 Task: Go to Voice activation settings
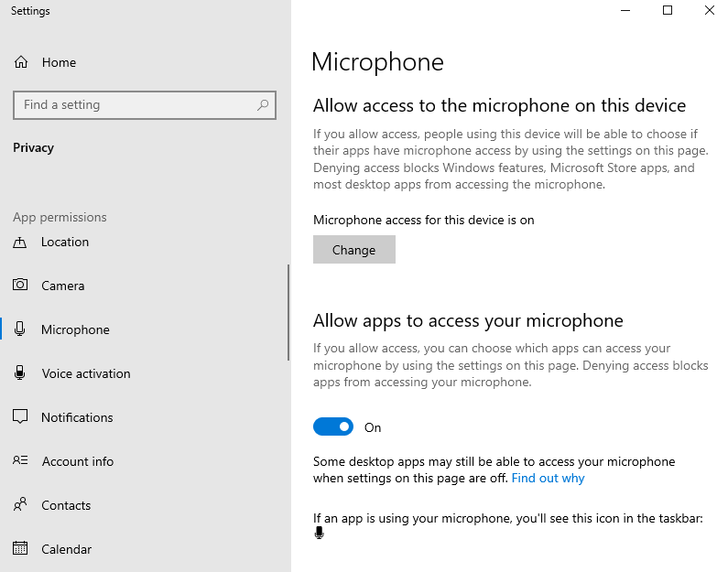coord(86,373)
